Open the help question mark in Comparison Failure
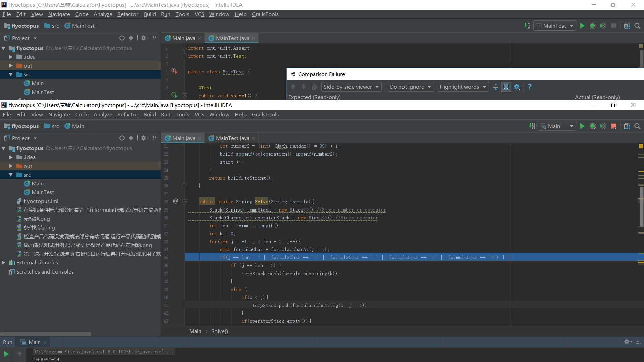Screen dimensions: 644x362 click(530, 87)
